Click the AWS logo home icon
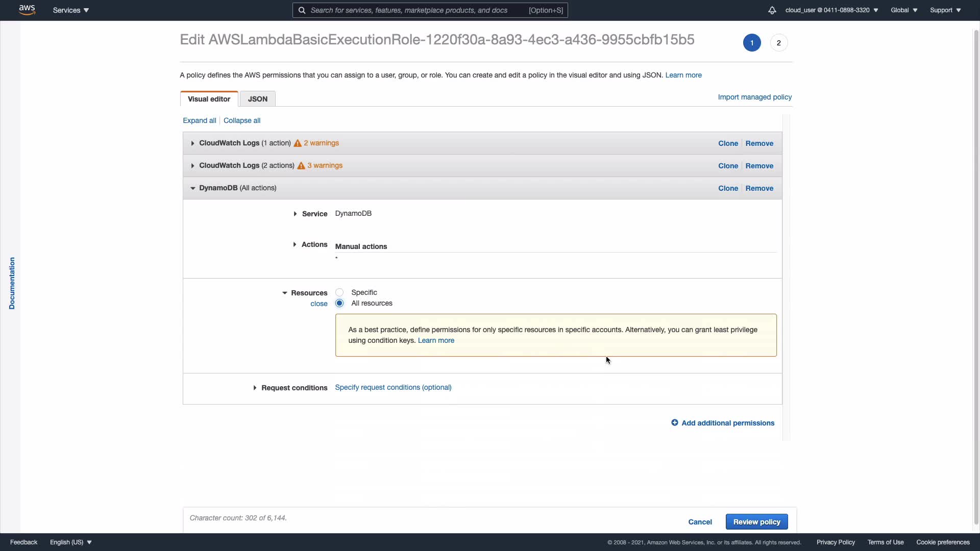This screenshot has height=551, width=980. tap(27, 10)
